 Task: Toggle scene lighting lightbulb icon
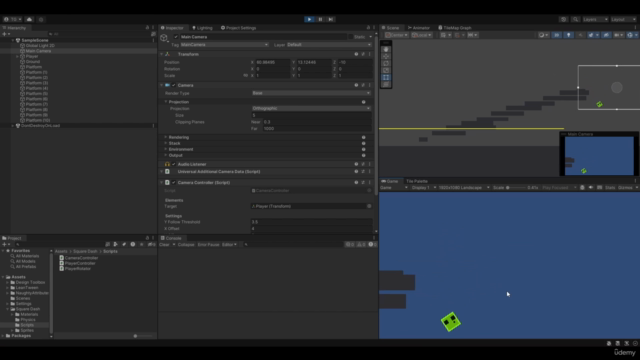(x=569, y=35)
